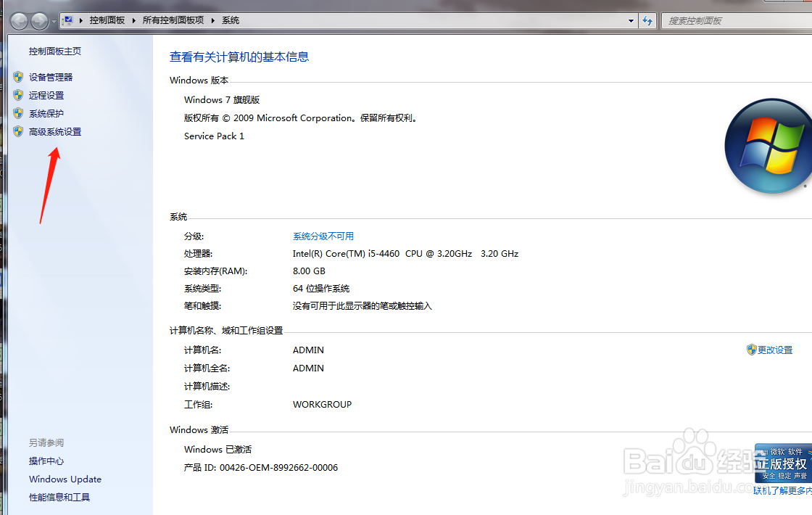
Task: Open 控制面板主页 link
Action: (55, 51)
